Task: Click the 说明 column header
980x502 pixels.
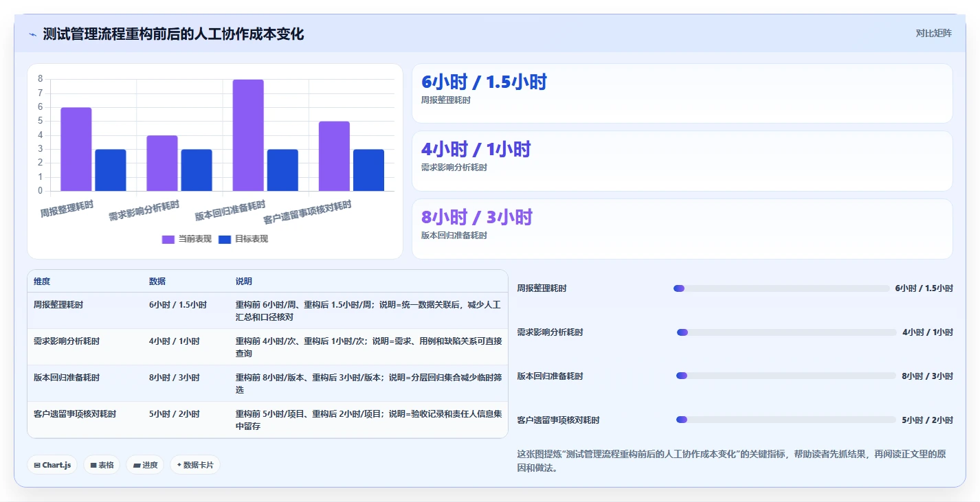Action: (244, 282)
